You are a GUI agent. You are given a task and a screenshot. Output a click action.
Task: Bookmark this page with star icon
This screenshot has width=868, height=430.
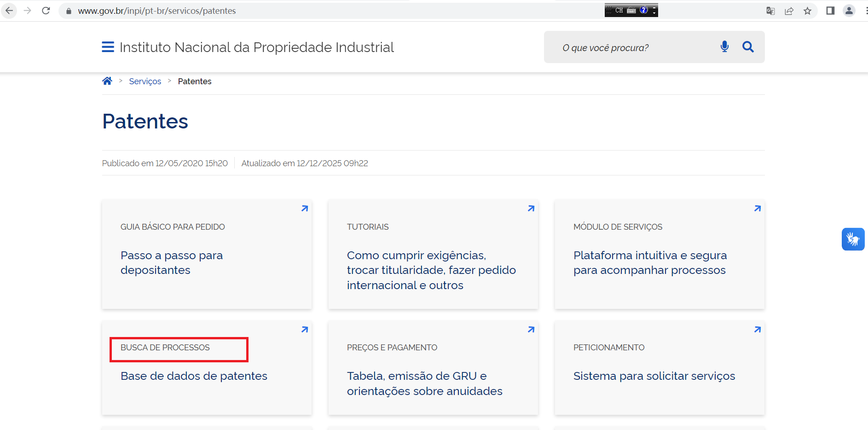click(807, 11)
